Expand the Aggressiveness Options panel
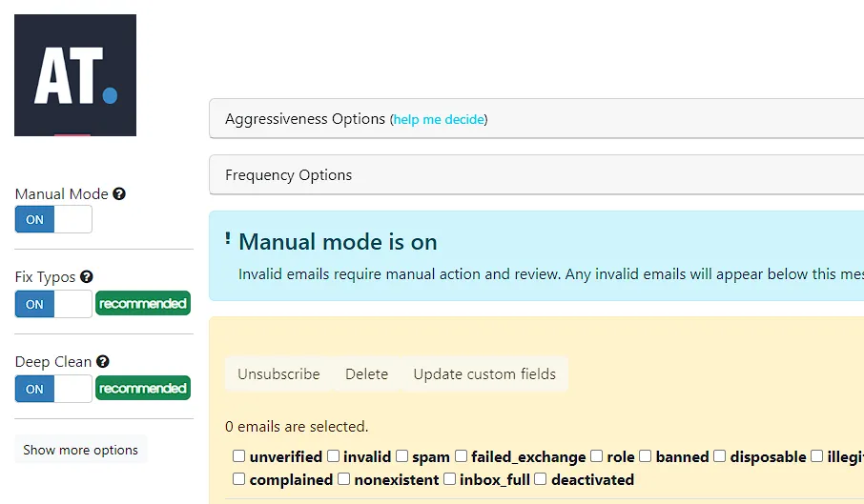Screen dimensions: 864x504 pyautogui.click(x=536, y=119)
